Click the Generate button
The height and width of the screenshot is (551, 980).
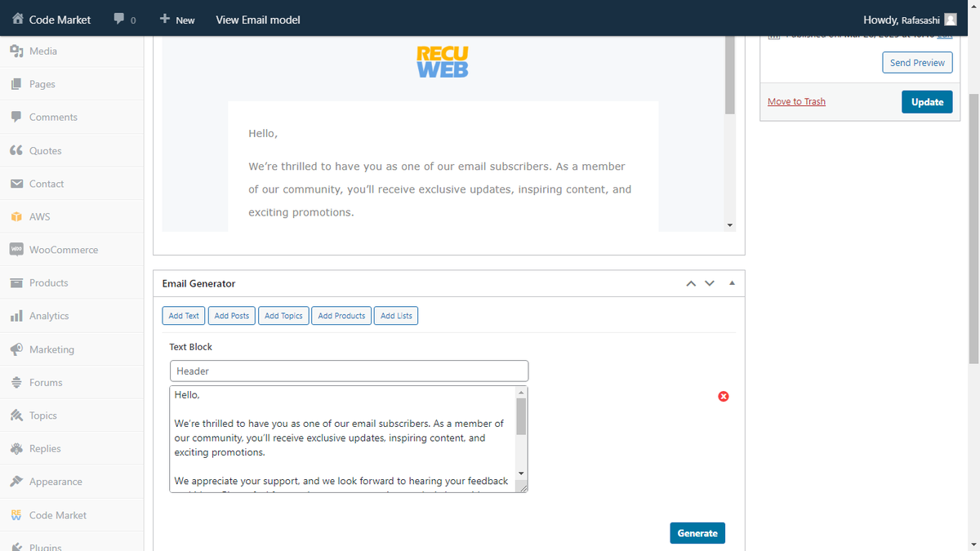(697, 533)
